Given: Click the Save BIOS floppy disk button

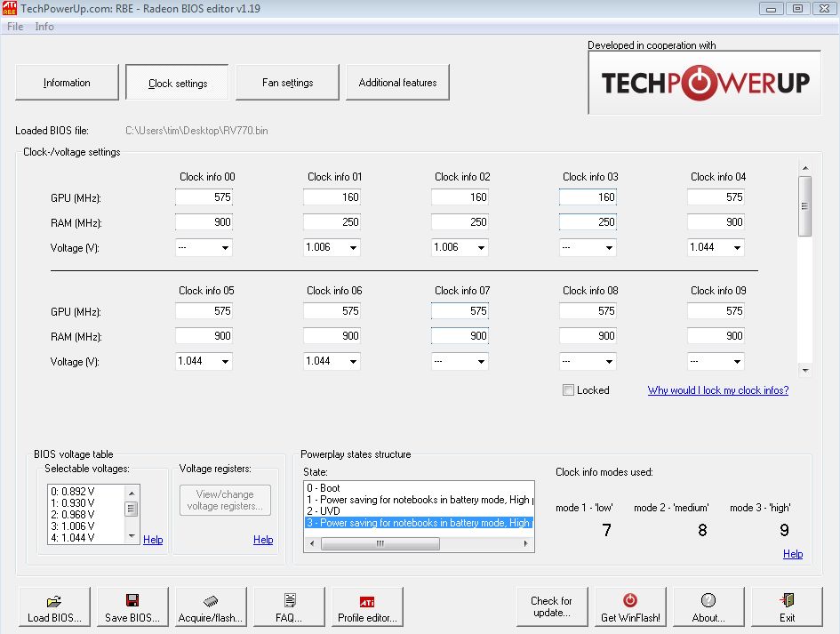Looking at the screenshot, I should click(132, 606).
